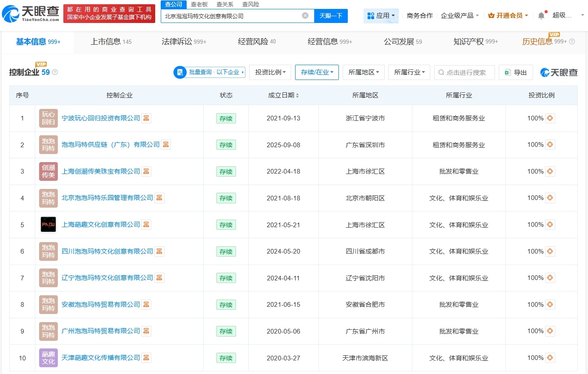
Task: Open the 投资比例 filter dropdown
Action: (270, 72)
